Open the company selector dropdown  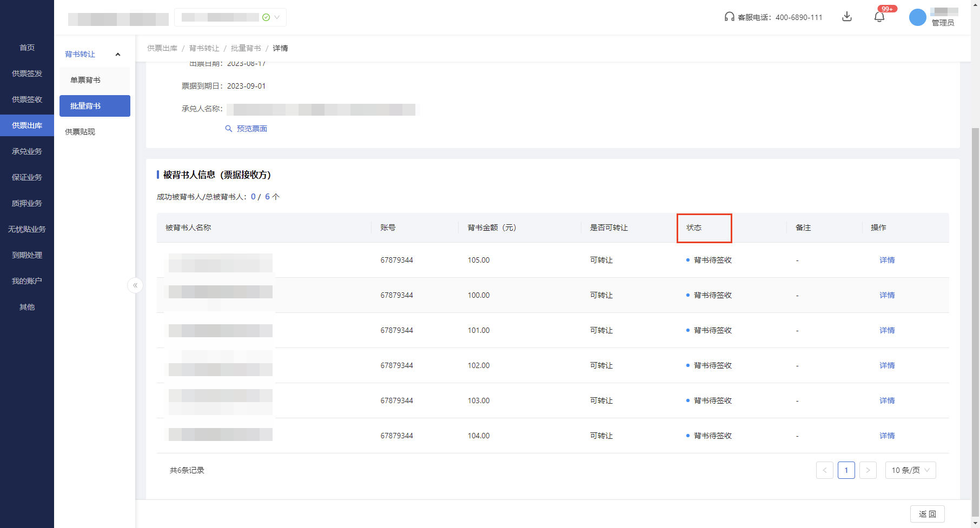[x=277, y=17]
